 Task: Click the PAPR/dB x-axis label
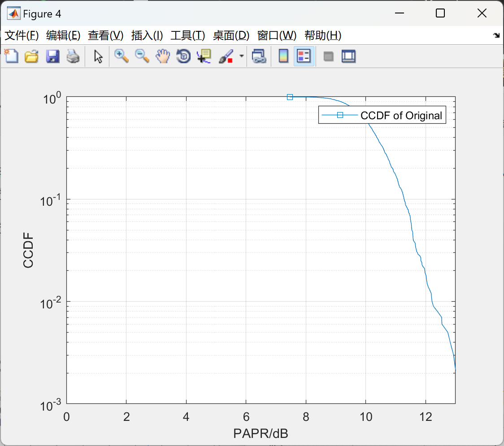point(261,433)
